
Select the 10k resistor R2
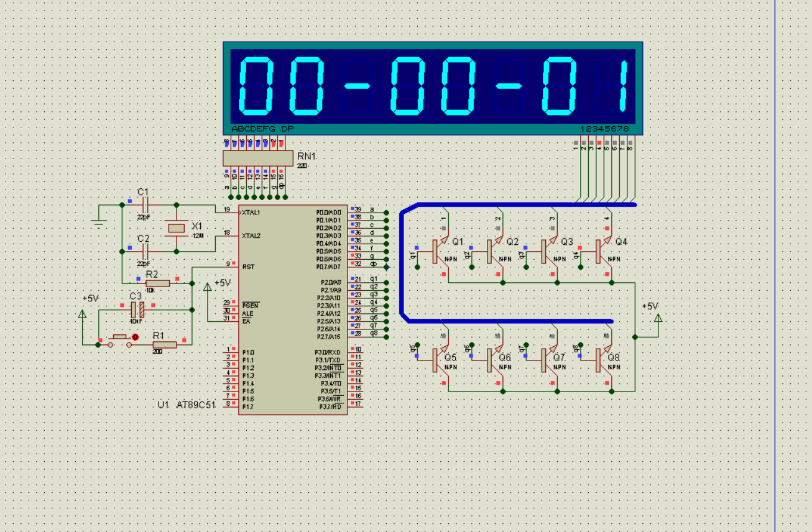157,283
